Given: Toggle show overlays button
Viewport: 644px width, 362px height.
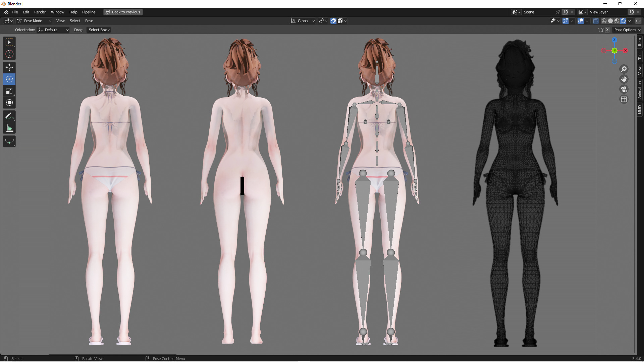Looking at the screenshot, I should coord(581,21).
